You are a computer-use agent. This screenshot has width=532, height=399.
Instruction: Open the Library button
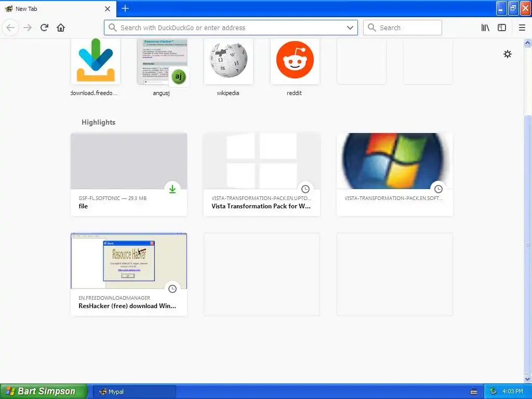tap(485, 28)
